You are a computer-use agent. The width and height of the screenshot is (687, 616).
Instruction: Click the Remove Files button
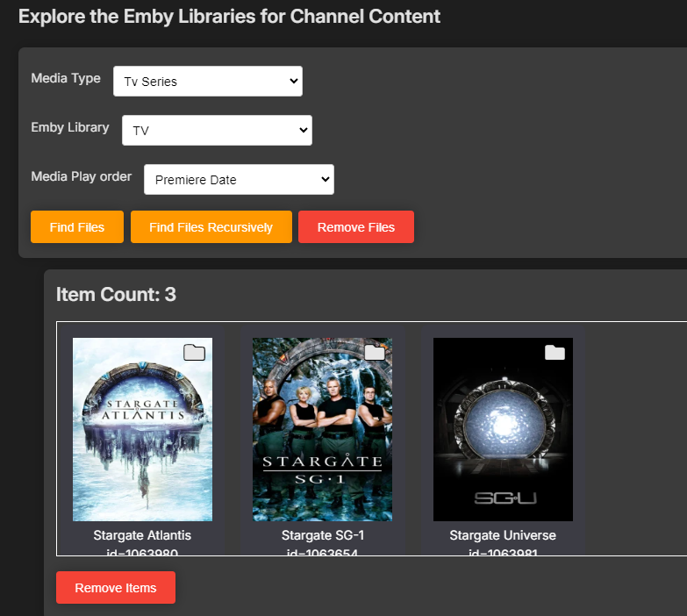356,227
